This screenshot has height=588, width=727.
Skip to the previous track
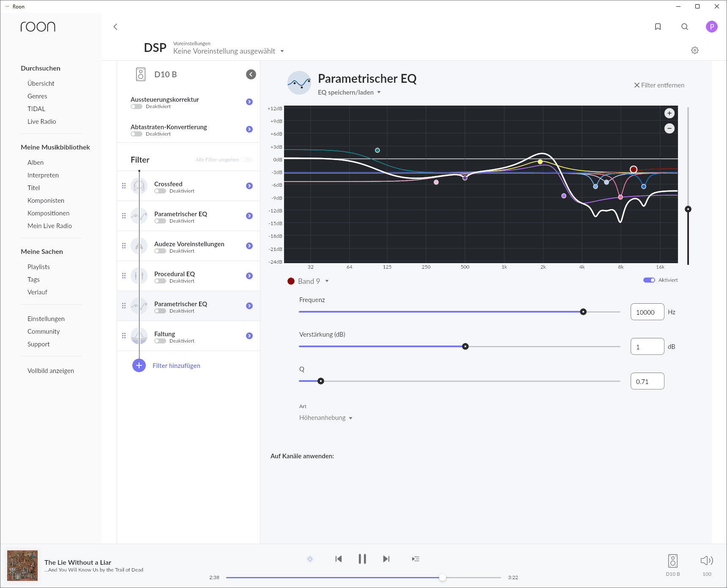339,559
